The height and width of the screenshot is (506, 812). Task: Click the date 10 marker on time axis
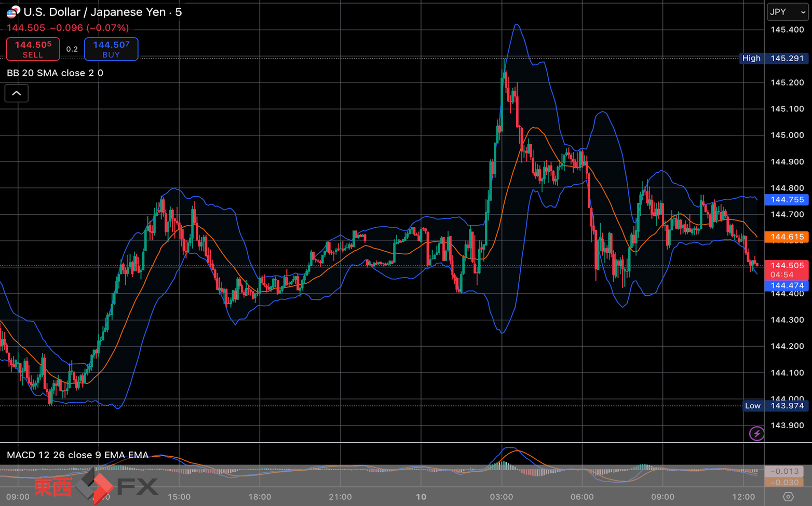pos(421,497)
